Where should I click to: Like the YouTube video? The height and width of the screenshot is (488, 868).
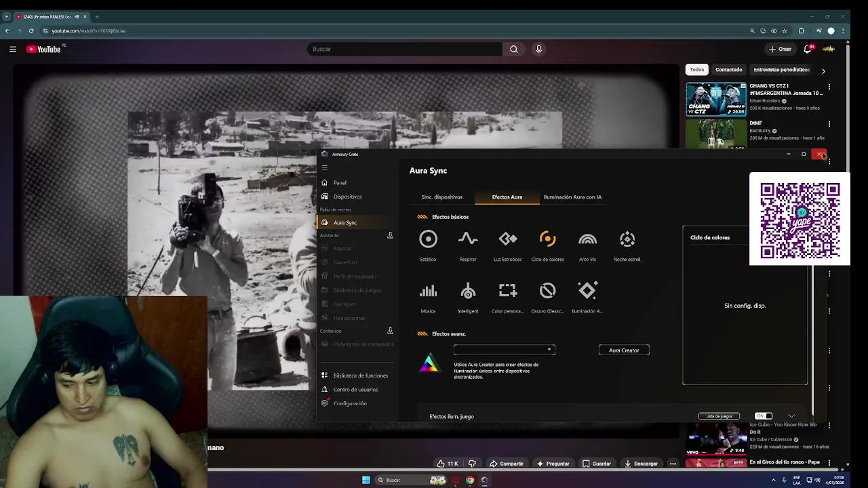tap(448, 464)
